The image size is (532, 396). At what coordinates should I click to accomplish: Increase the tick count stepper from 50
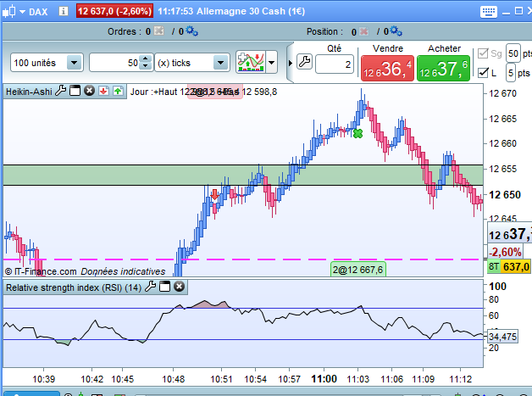[x=146, y=59]
